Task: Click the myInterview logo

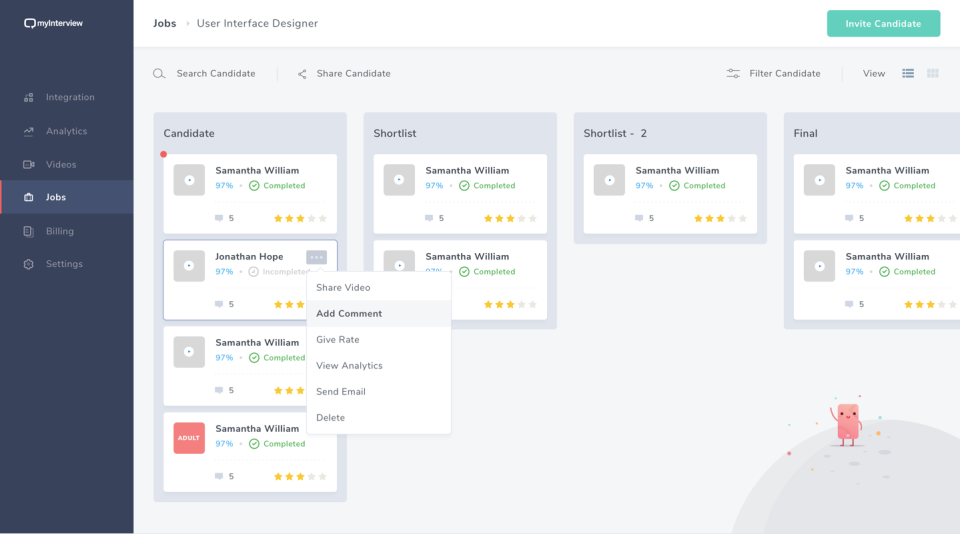Action: coord(53,23)
